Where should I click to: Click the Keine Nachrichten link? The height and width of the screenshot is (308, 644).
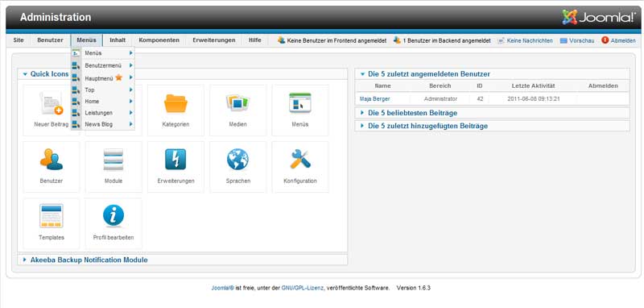point(530,40)
